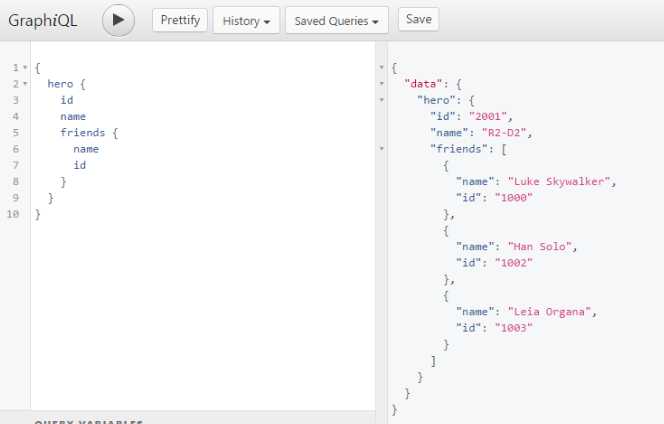The width and height of the screenshot is (664, 424).
Task: Click the "Luke Skywalker" value in results
Action: coord(559,182)
